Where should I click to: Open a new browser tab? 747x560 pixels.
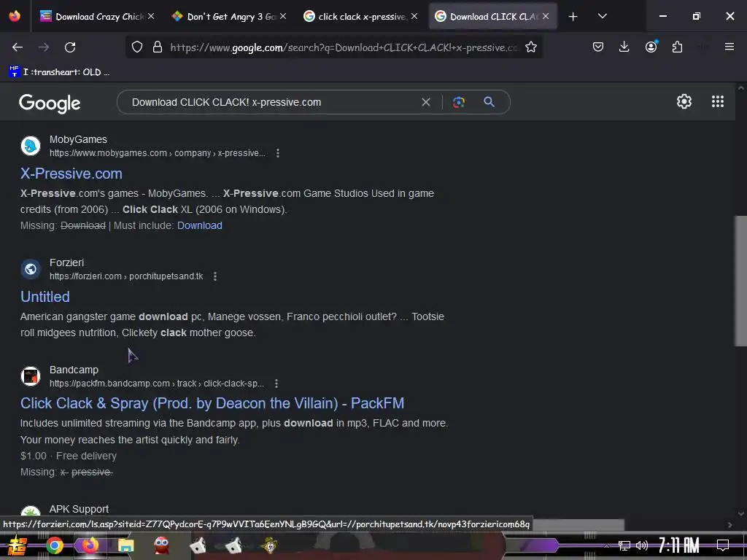tap(573, 17)
